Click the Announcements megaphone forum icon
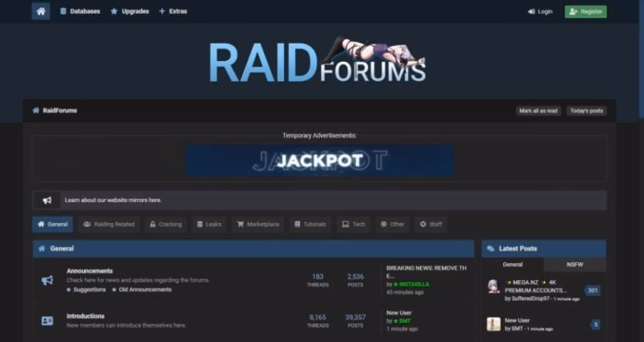Screen dimensions: 644x342 pos(47,281)
